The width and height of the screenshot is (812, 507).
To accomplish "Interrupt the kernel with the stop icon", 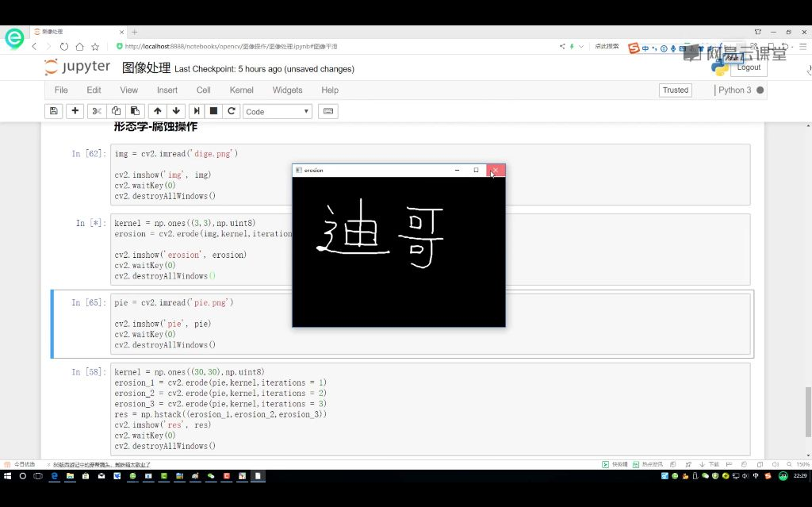I will pos(213,111).
